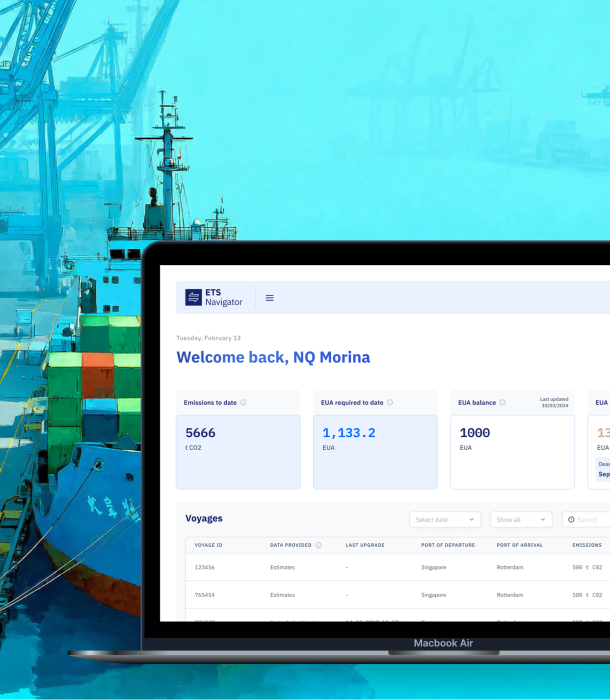The image size is (610, 700).
Task: Sort by Voyage ID column header
Action: [x=209, y=545]
